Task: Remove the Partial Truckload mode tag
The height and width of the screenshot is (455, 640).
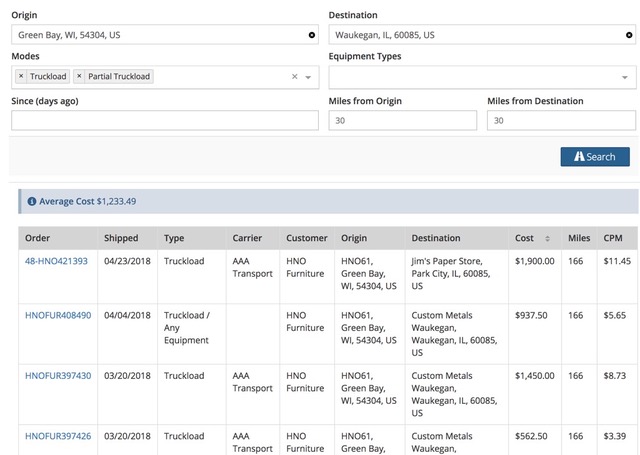Action: [79, 76]
